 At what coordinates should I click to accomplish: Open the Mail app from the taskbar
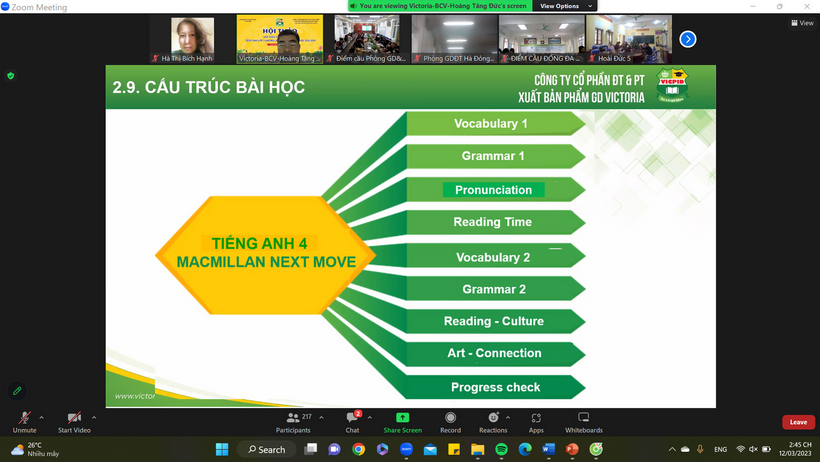tap(430, 449)
